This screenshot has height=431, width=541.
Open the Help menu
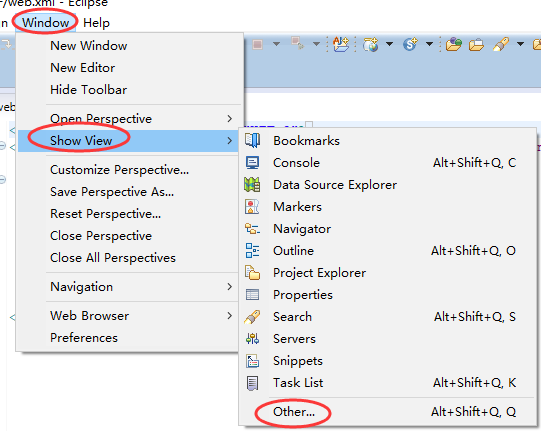click(96, 23)
